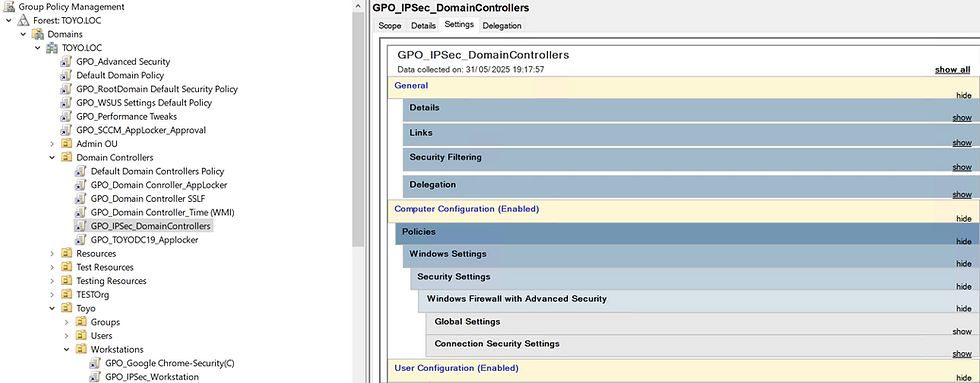Click the GPO_Advanced Security link icon
The width and height of the screenshot is (980, 383).
[x=66, y=62]
